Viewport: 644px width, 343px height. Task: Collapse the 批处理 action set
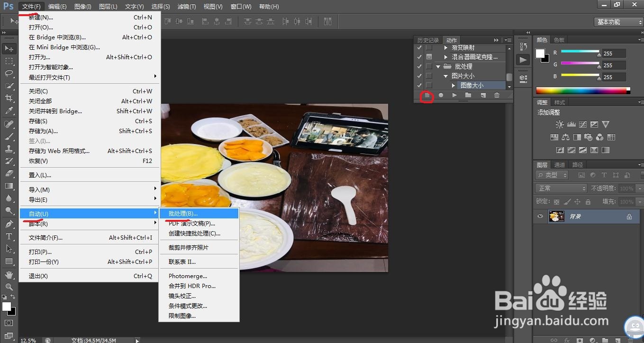coord(438,66)
